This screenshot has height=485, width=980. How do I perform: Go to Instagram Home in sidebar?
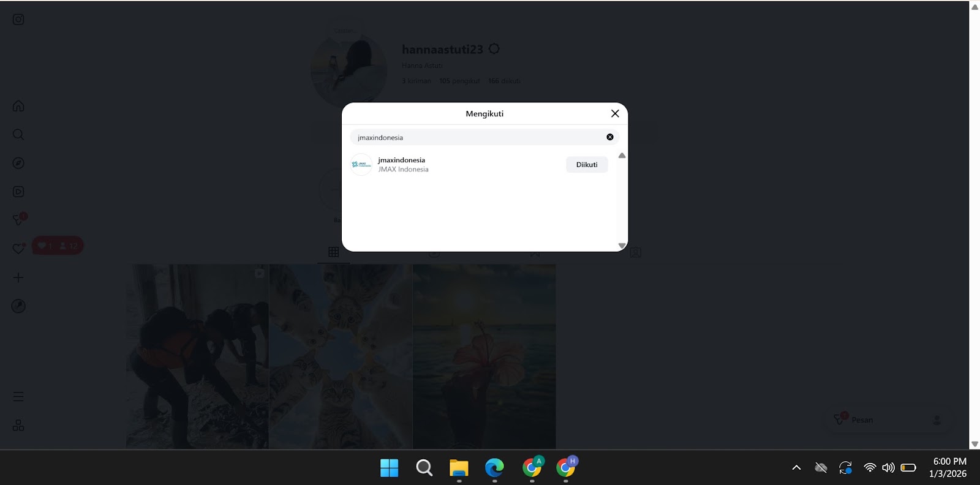click(18, 106)
